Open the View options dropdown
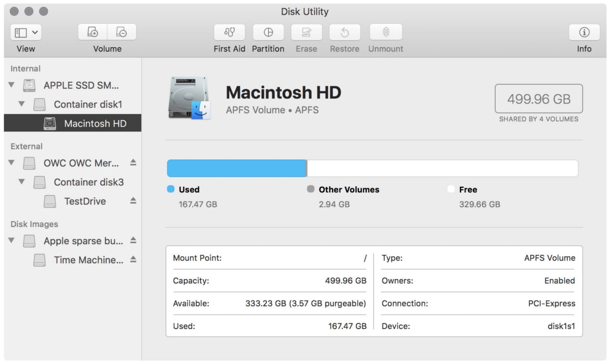Viewport: 610px width, 364px height. click(x=25, y=32)
